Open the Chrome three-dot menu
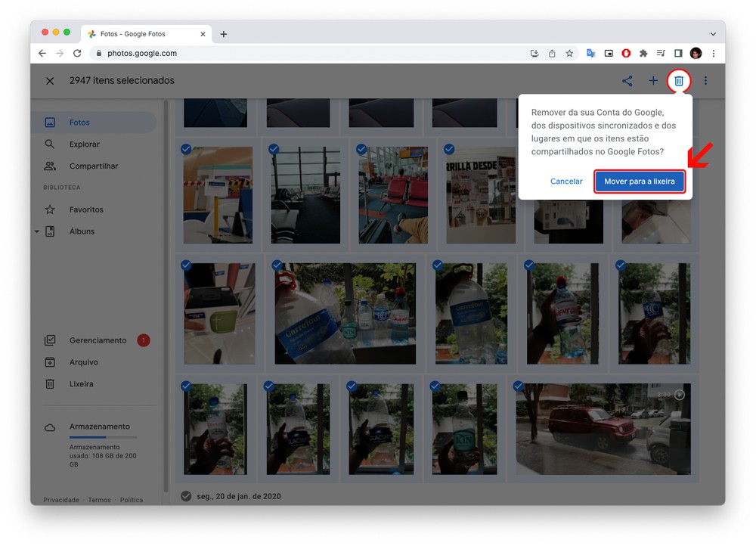756x546 pixels. (713, 54)
